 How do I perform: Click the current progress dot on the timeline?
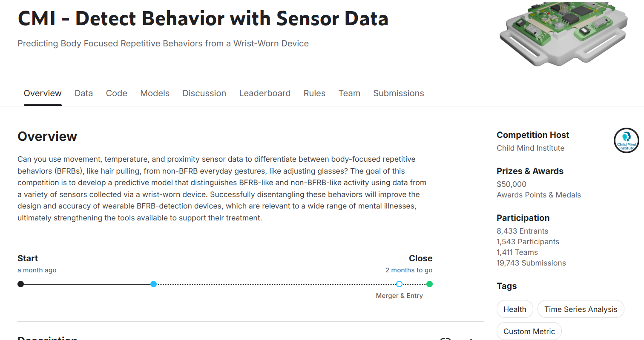point(153,284)
